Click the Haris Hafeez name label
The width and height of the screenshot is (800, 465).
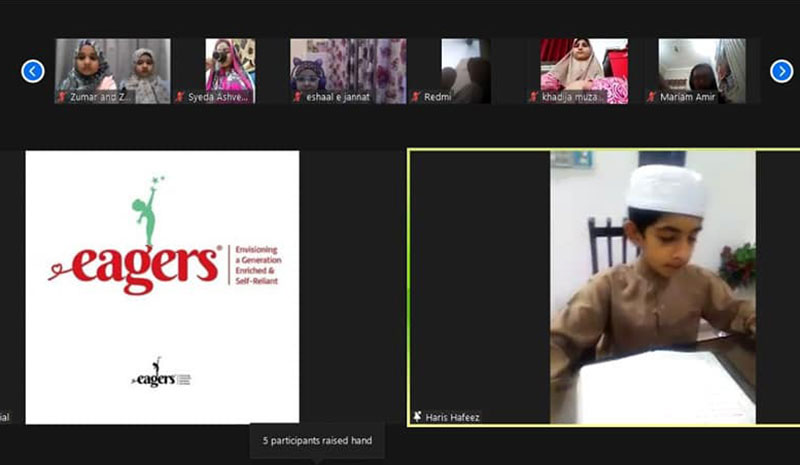452,417
